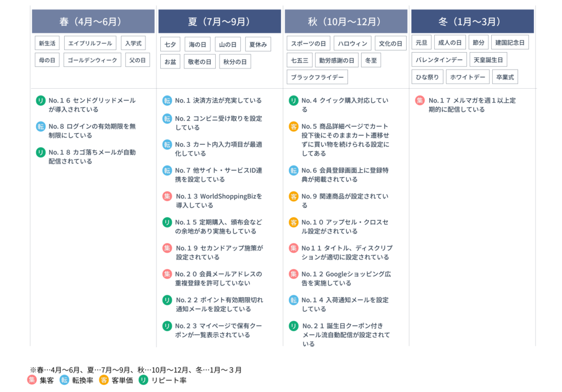Switch to the 夏（7月〜9月） header

click(220, 22)
